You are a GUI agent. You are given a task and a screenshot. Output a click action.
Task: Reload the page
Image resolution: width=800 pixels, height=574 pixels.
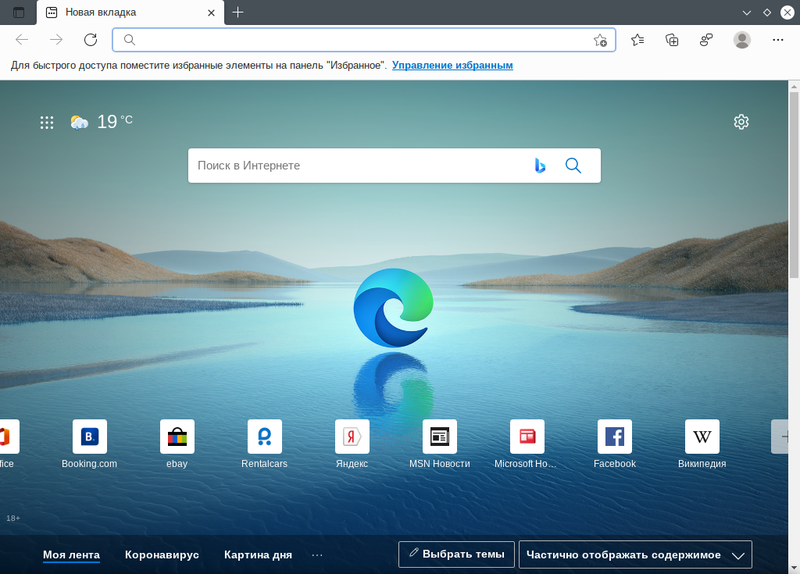(90, 40)
